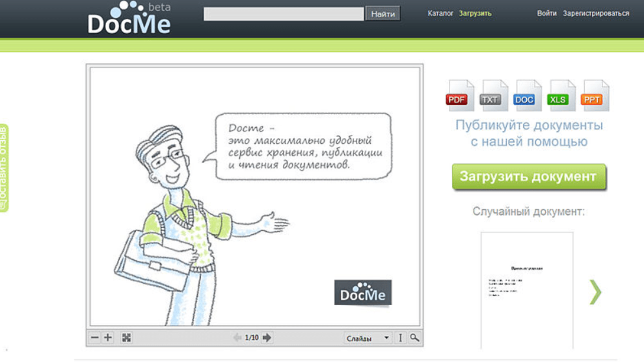
Task: Show next random document with green chevron
Action: coord(595,292)
